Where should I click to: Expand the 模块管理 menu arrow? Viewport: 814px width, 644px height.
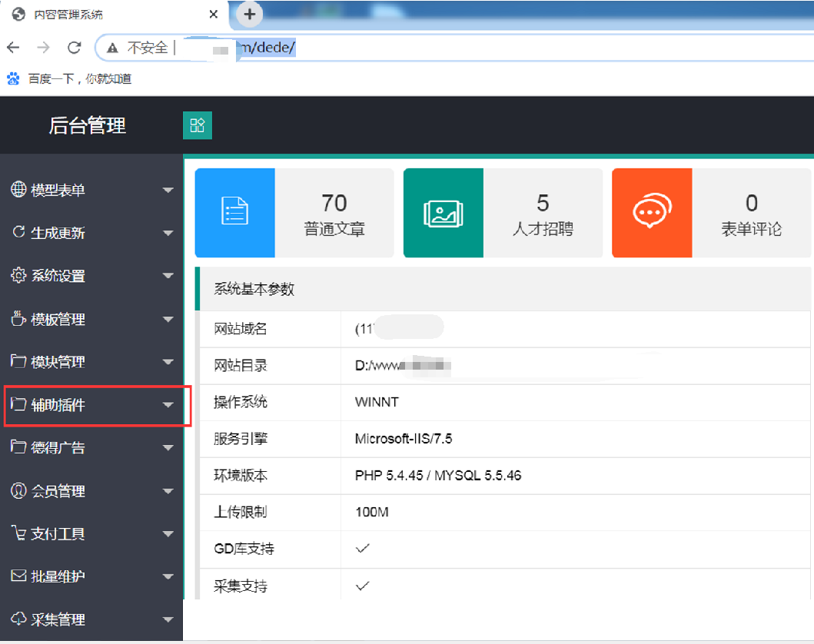[x=168, y=362]
